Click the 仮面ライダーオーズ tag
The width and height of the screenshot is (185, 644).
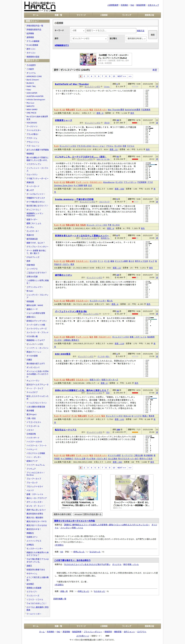[x=110, y=380]
